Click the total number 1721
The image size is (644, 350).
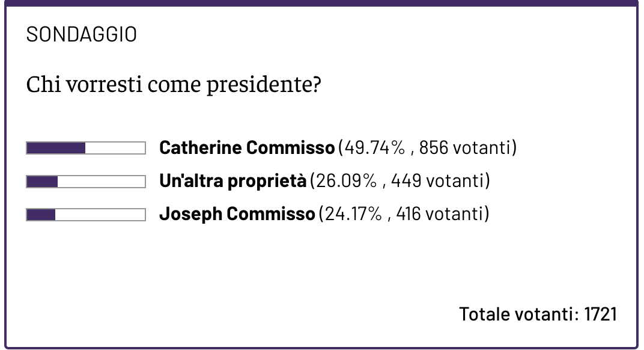(601, 314)
